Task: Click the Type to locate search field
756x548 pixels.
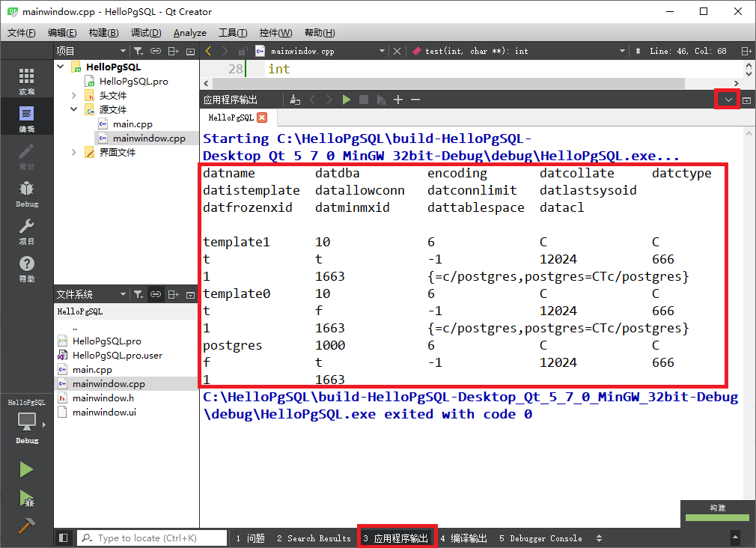Action: coord(150,538)
